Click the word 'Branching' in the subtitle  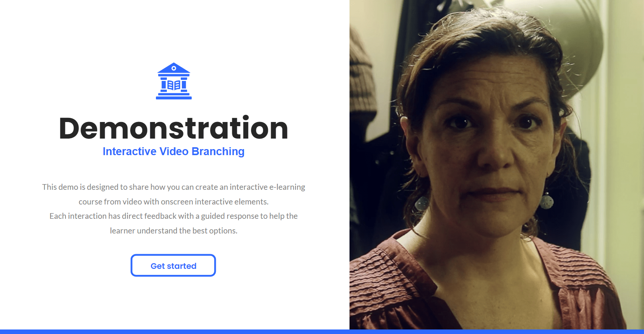218,151
